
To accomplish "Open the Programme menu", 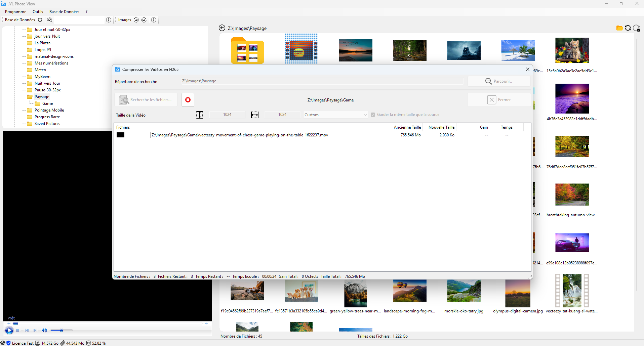I will 15,12.
